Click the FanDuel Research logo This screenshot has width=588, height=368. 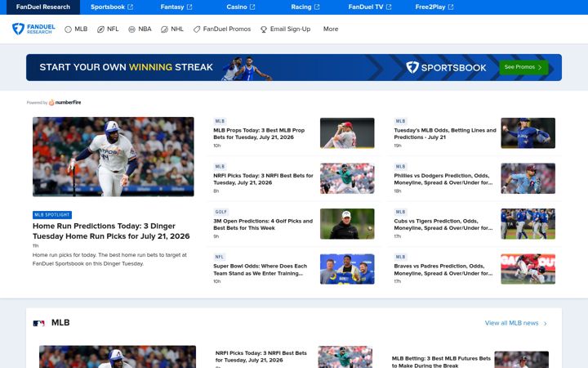coord(33,29)
